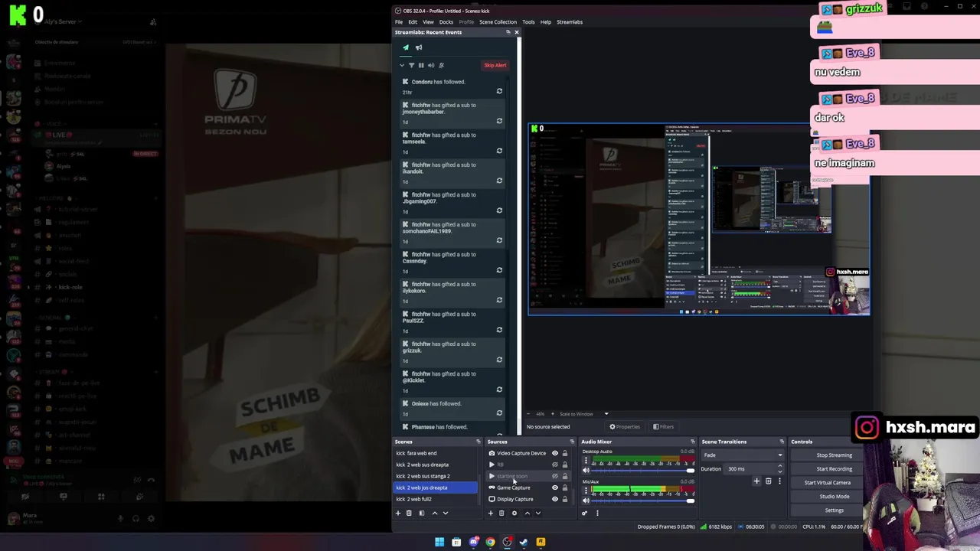Click the Start Virtual Camera button
This screenshot has height=551, width=980.
[x=827, y=483]
